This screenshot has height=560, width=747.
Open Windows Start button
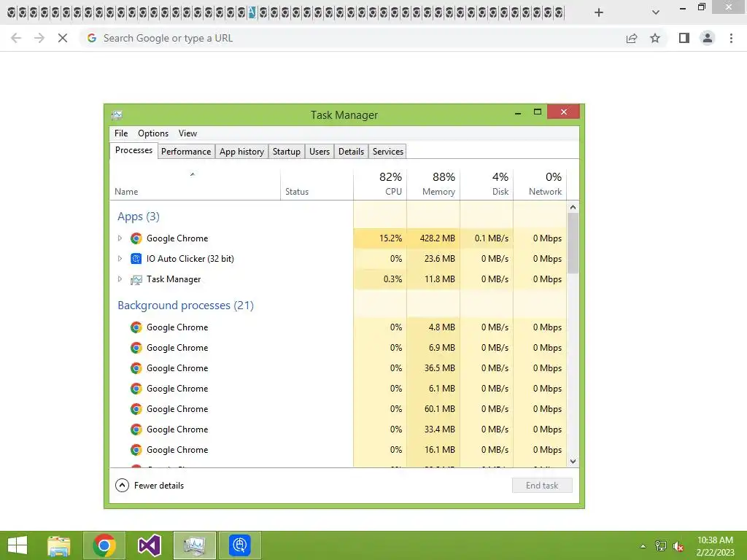click(18, 545)
